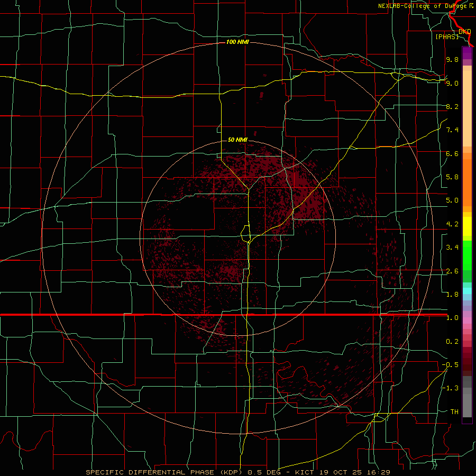Click the 4.2 legend value
This screenshot has width=476, height=476.
(x=452, y=224)
